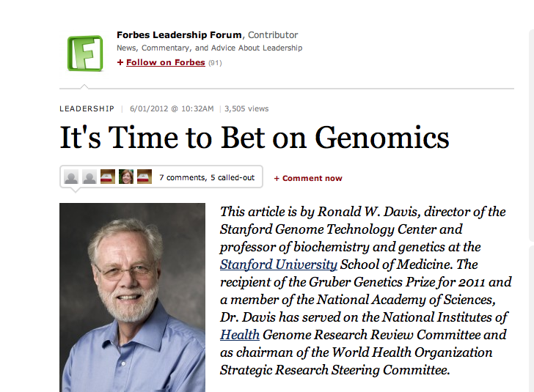This screenshot has width=534, height=392.
Task: Click the It's Time to Bet on Genomics headline
Action: pos(254,138)
